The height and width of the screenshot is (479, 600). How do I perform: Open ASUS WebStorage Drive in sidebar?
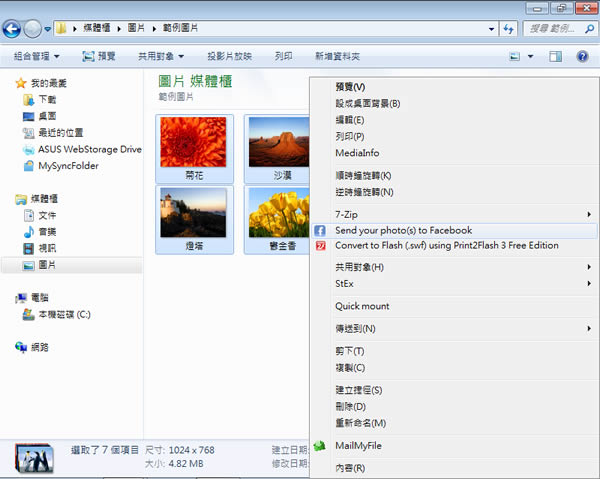pos(81,150)
